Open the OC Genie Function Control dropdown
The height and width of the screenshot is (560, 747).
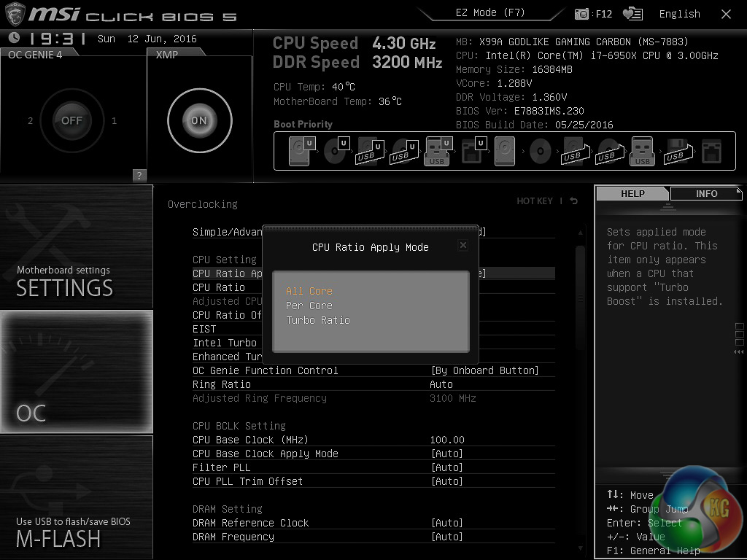[x=484, y=370]
